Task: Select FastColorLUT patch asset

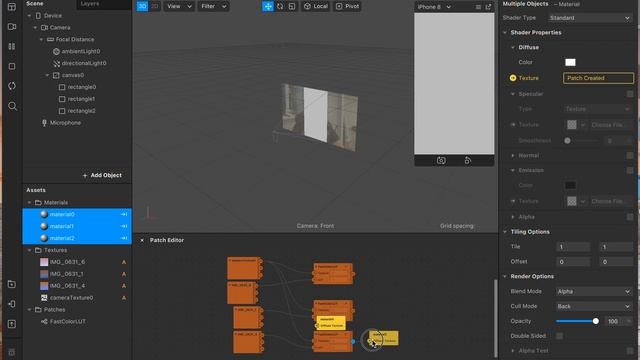Action: pos(68,322)
